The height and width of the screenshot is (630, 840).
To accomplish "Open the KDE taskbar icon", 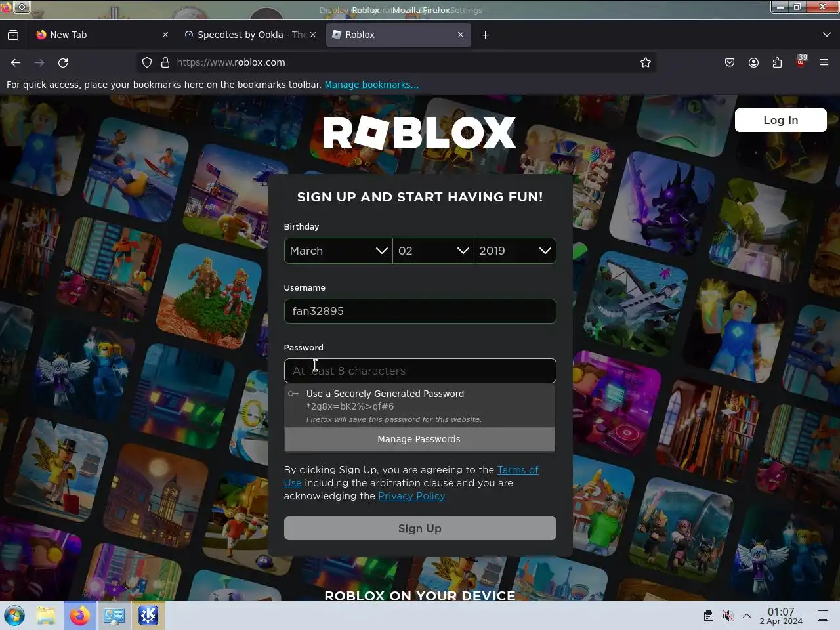I will (148, 616).
